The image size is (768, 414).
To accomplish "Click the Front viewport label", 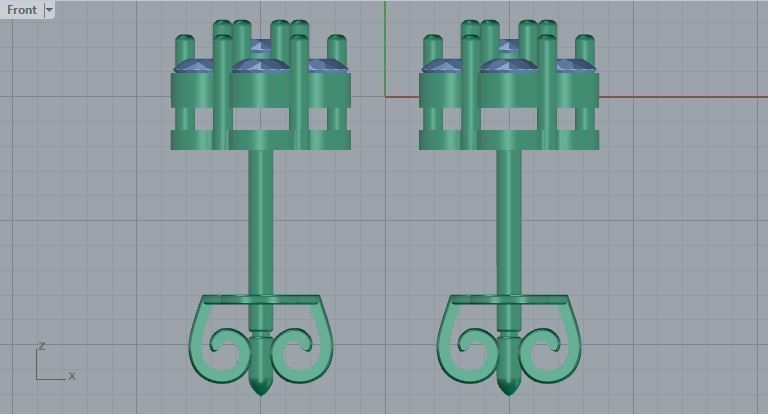I will tap(22, 10).
